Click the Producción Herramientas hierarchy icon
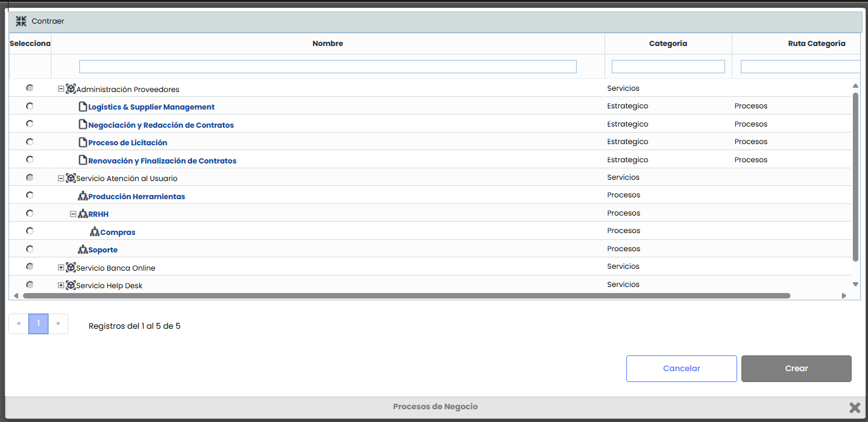Screen dimensions: 868x422 click(x=83, y=196)
